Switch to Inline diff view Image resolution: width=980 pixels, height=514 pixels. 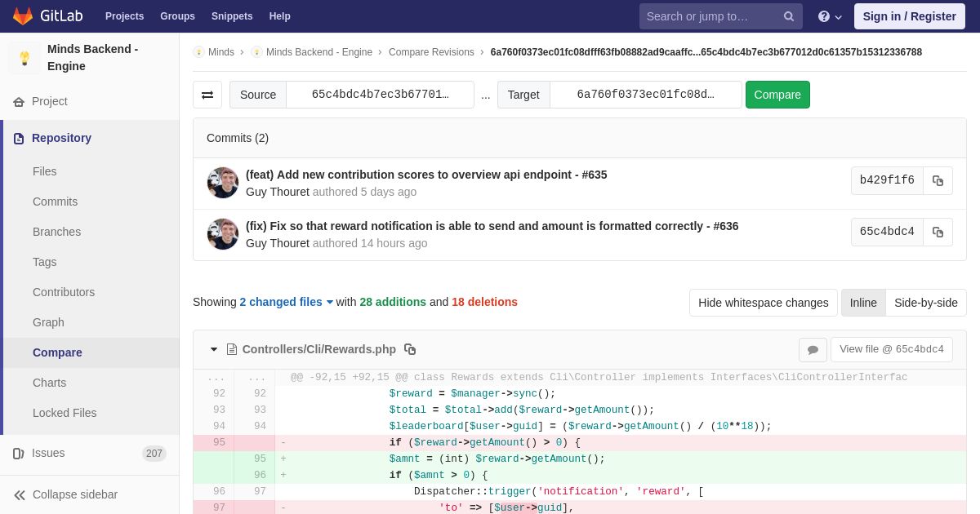[x=862, y=303]
